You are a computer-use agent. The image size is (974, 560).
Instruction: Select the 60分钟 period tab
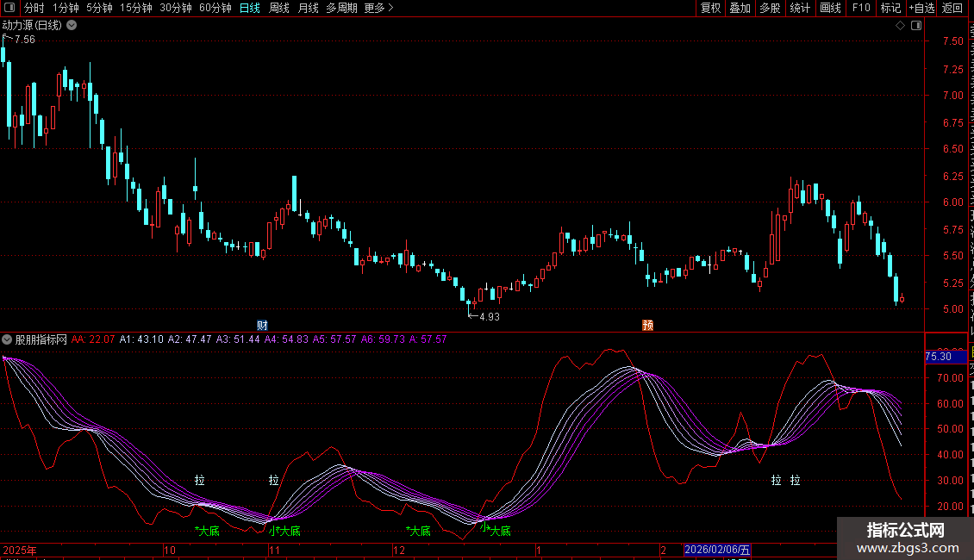click(x=215, y=8)
